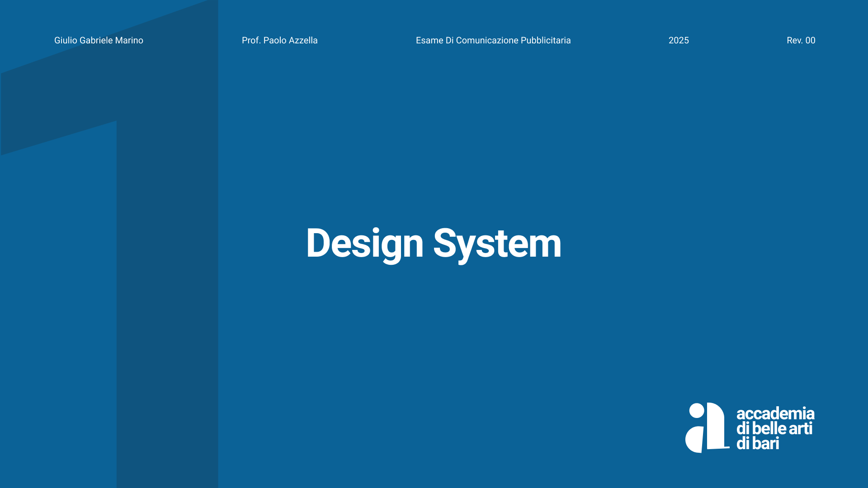Click the word 'Esame' in the header
The image size is (868, 488).
click(429, 41)
